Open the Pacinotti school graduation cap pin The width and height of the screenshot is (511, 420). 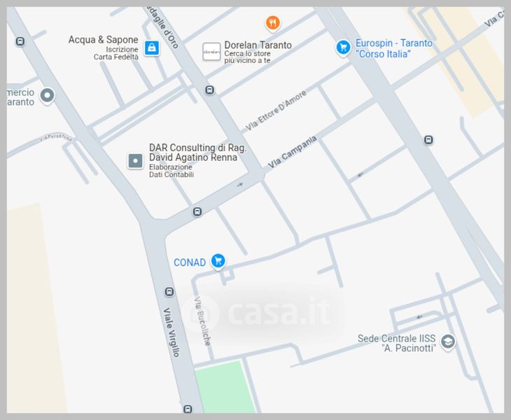448,342
